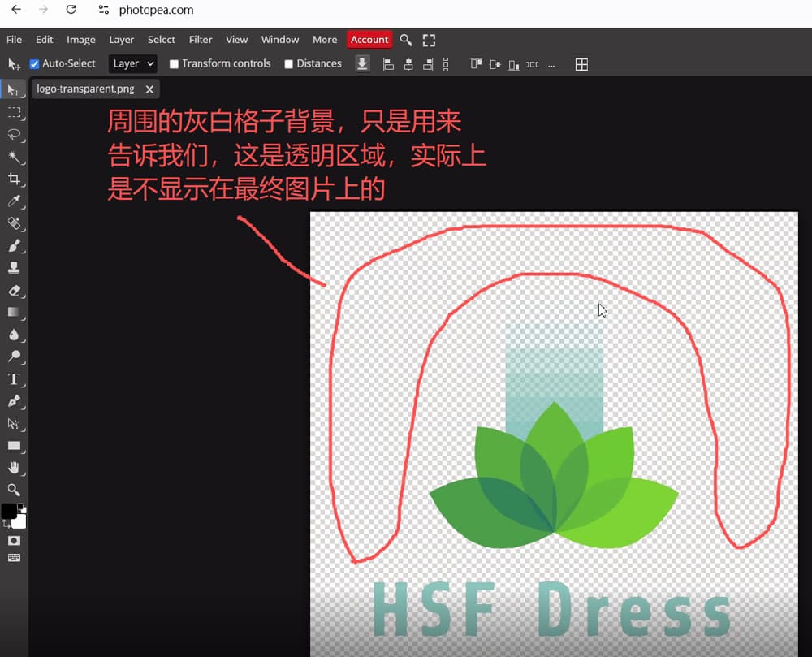Distribute horizontal spacing icon

coord(533,65)
